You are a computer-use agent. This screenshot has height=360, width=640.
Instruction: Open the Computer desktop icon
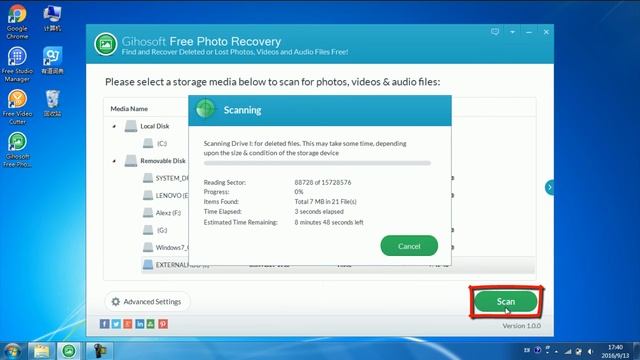pyautogui.click(x=52, y=18)
